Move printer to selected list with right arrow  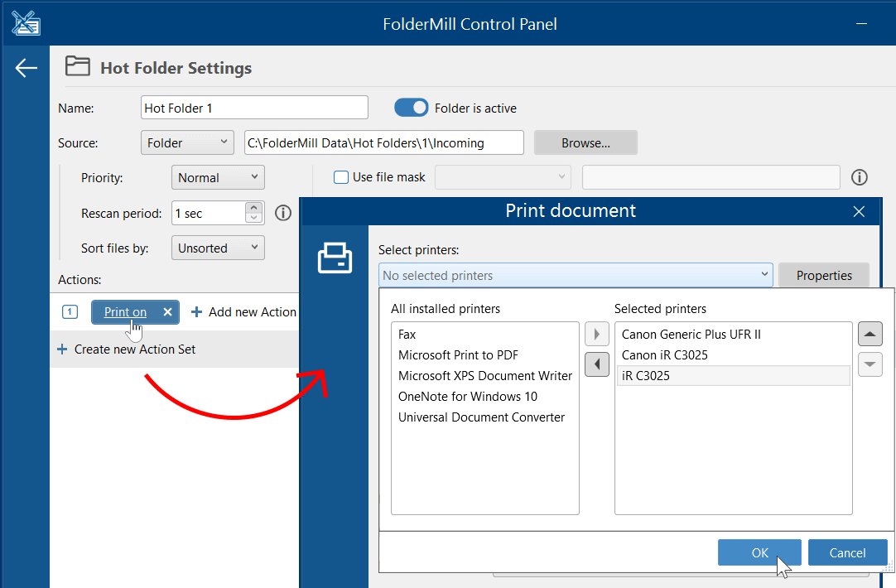click(x=596, y=335)
